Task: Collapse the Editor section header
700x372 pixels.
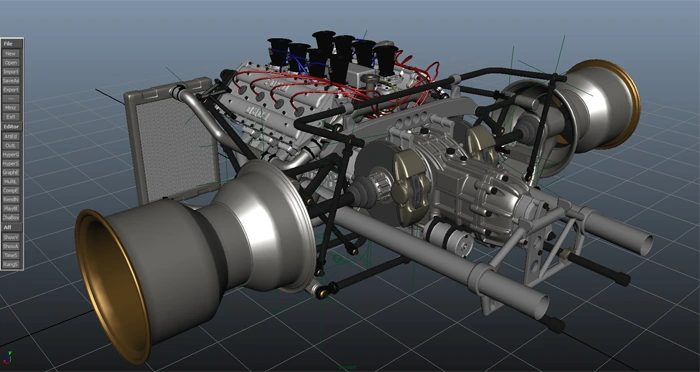Action: click(12, 127)
